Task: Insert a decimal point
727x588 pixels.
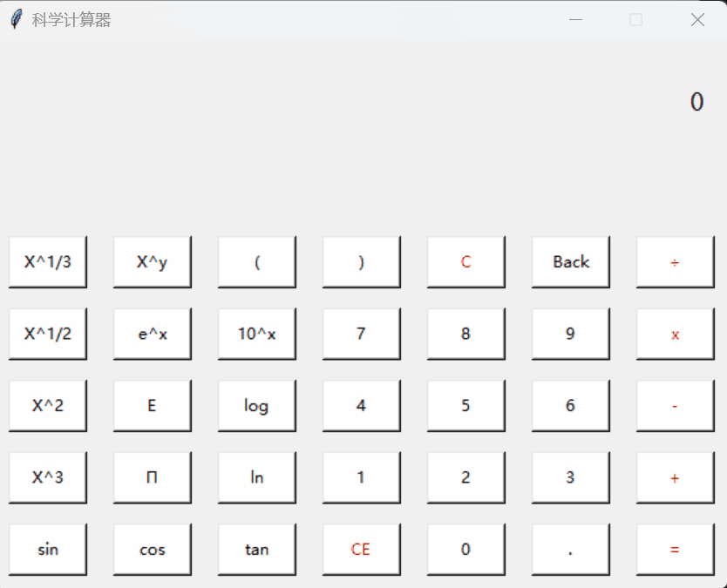Action: [571, 550]
